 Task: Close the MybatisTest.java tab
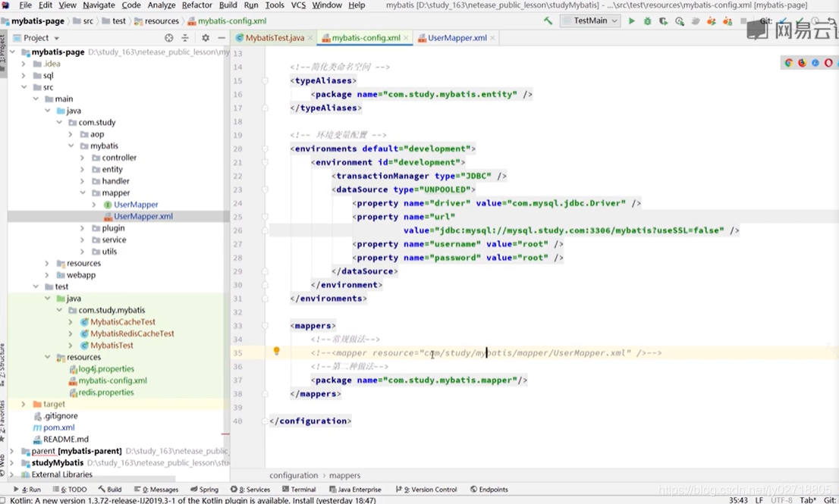point(310,38)
